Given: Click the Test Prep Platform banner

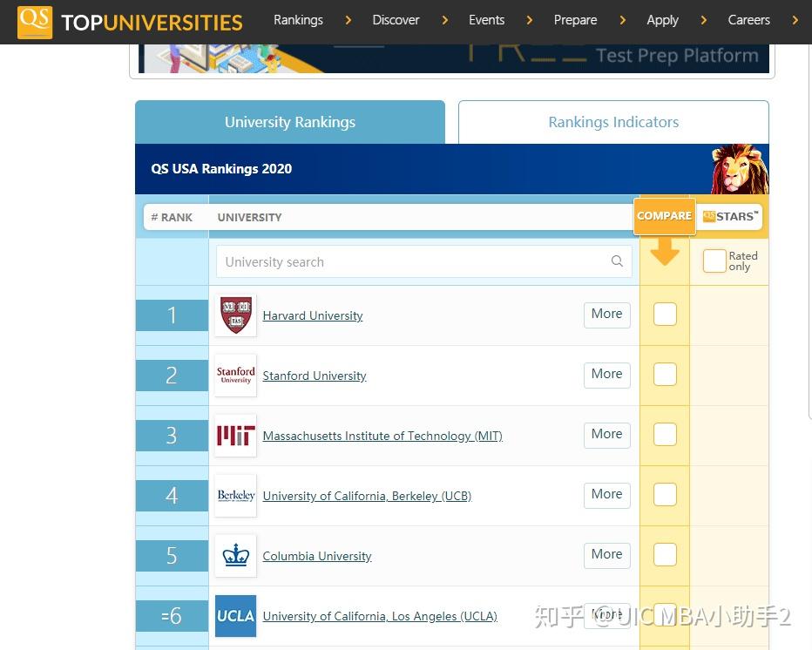Looking at the screenshot, I should (x=454, y=58).
